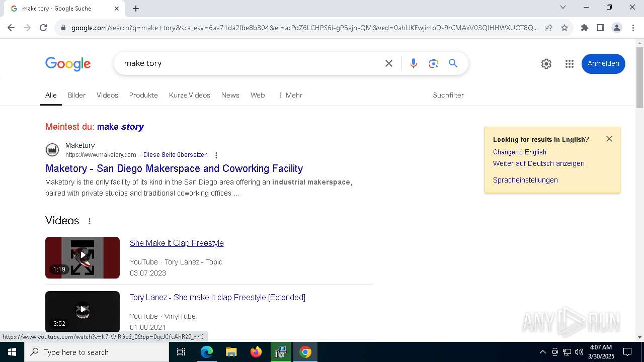The width and height of the screenshot is (644, 362).
Task: Open Suchfilter search tools
Action: 448,95
